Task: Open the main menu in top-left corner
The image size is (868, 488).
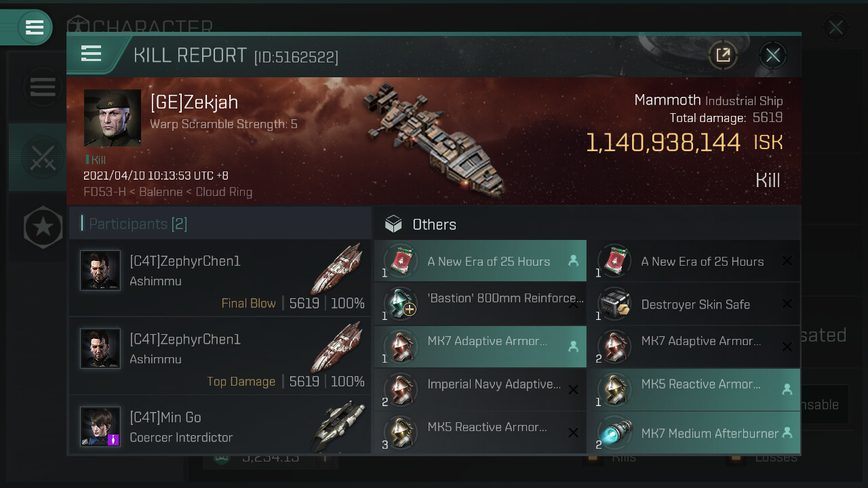Action: click(x=33, y=27)
